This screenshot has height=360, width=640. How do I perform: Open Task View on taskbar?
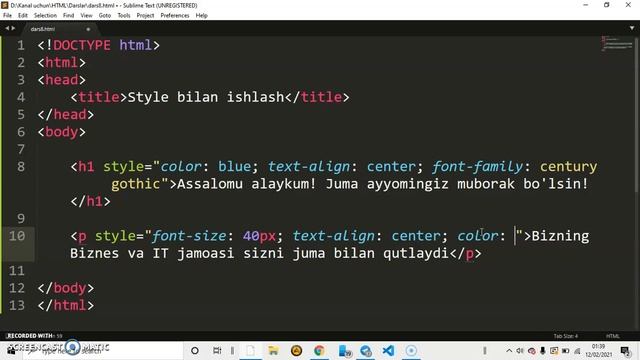[x=217, y=350]
